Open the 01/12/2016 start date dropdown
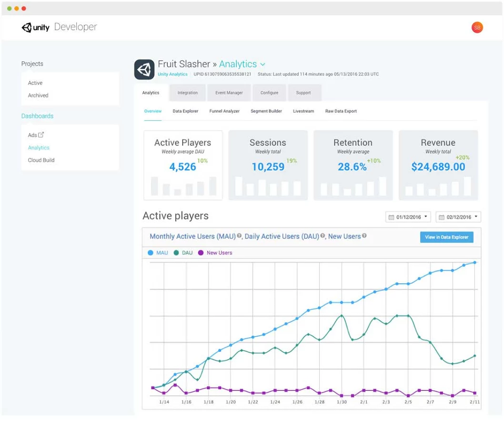Screen dimensions: 504x421 pos(426,217)
